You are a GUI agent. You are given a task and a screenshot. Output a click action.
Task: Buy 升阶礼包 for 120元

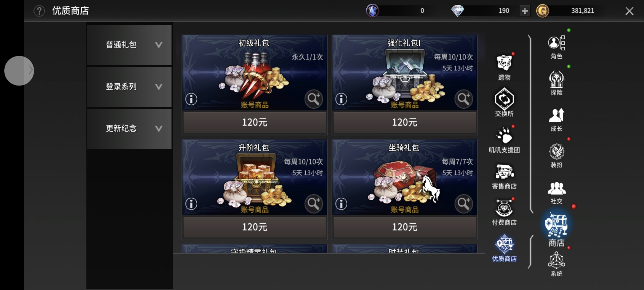click(x=255, y=227)
